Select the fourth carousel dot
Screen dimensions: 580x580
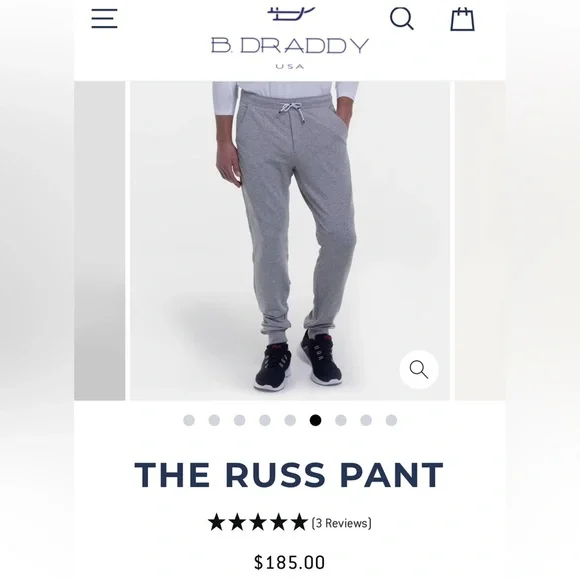(265, 420)
